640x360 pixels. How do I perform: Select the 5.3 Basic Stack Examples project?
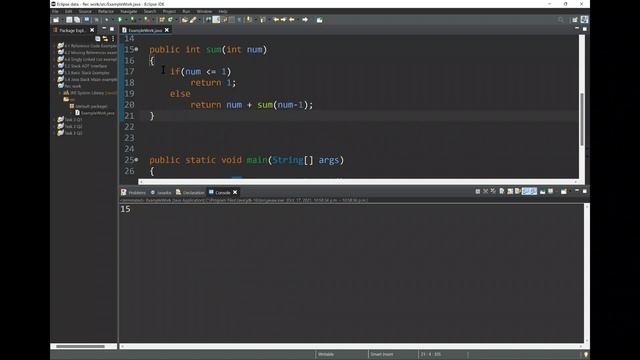pos(84,73)
